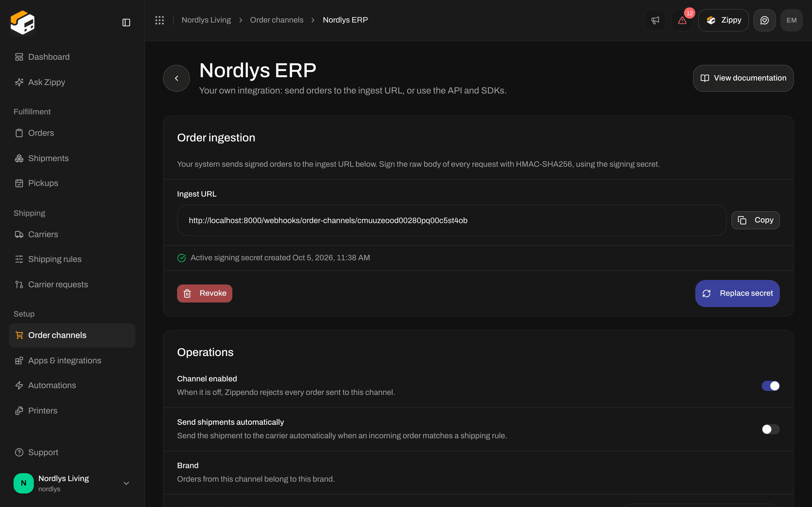The image size is (812, 507).
Task: Click Replace secret button
Action: [x=737, y=293]
